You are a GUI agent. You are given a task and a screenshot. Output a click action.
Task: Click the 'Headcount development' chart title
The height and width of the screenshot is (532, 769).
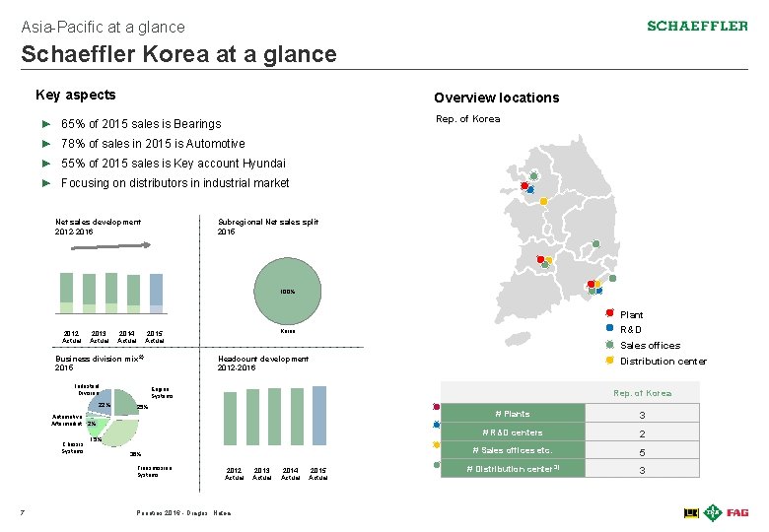click(x=263, y=359)
